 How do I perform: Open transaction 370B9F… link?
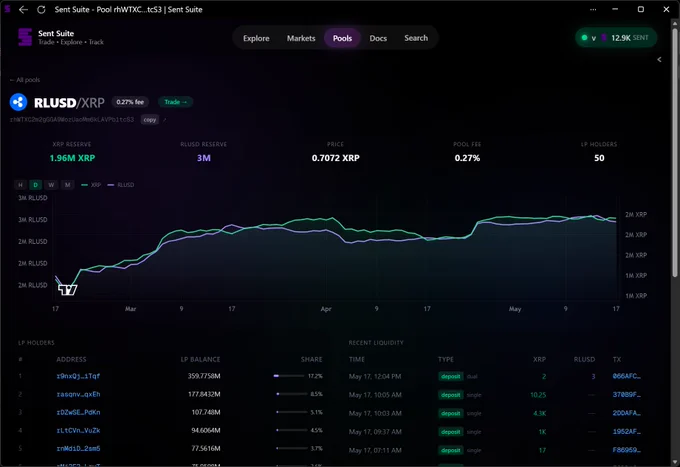[x=626, y=395]
